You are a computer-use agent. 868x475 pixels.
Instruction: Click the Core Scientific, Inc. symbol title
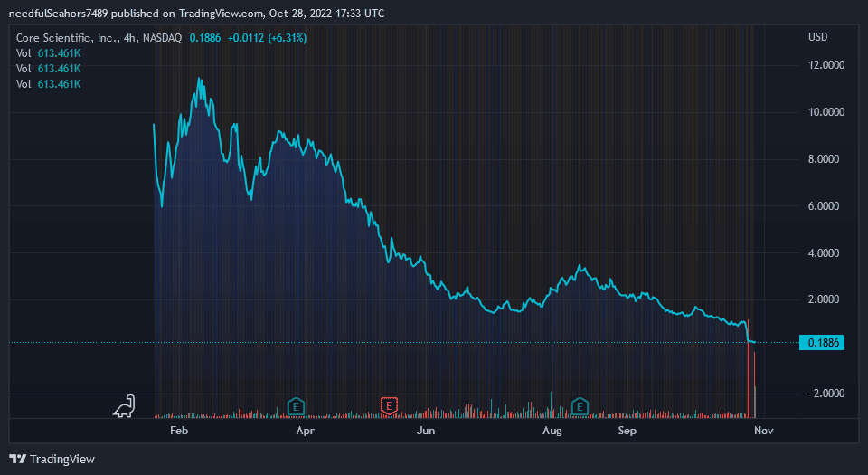71,37
